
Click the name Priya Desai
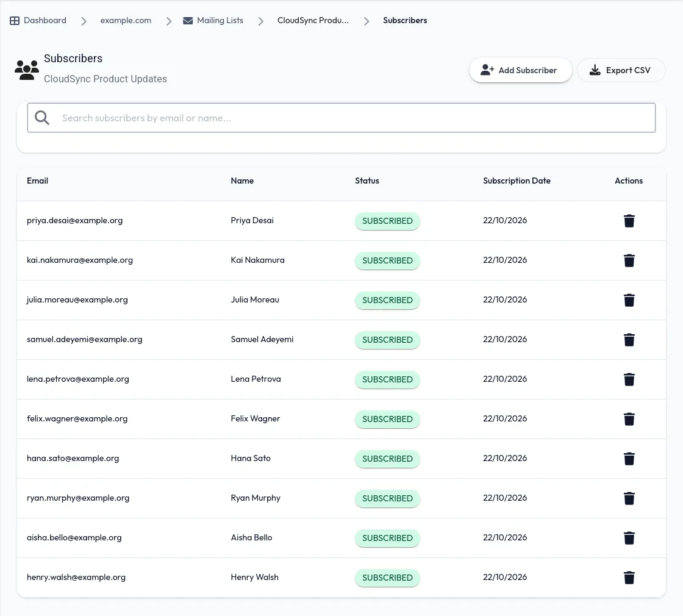pos(252,220)
